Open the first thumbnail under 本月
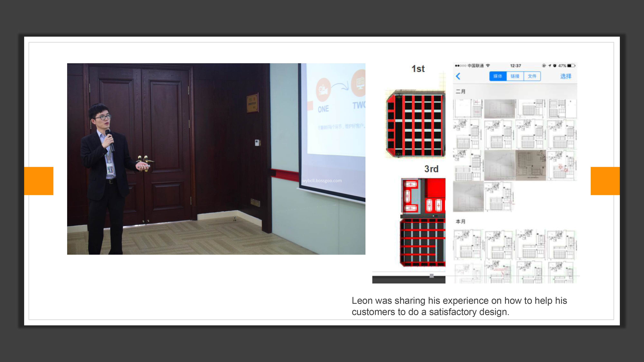The image size is (644, 362). tap(468, 245)
